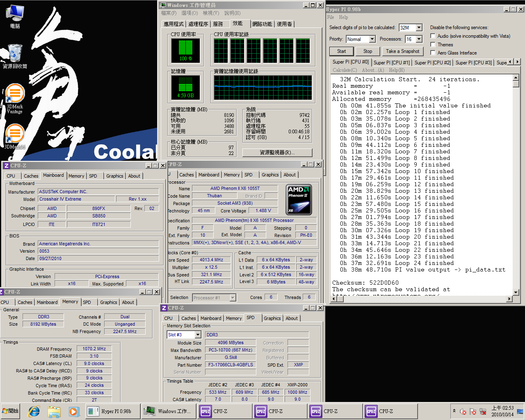Open the Computer desktop icon
525x420 pixels.
pyautogui.click(x=15, y=16)
